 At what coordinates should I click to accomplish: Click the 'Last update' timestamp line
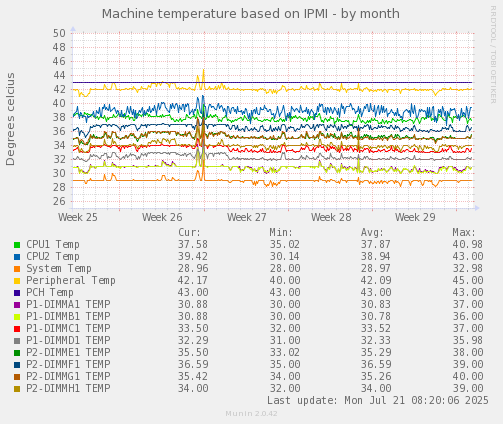tap(378, 400)
